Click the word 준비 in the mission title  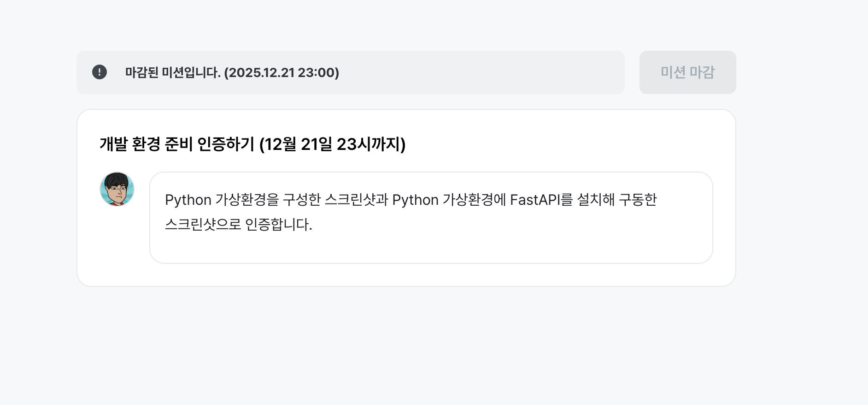coord(179,144)
